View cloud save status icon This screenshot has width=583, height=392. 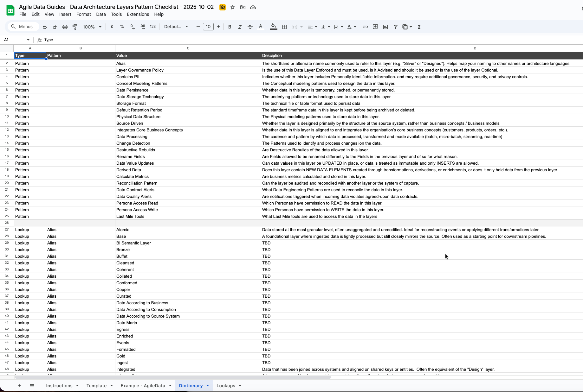coord(253,7)
